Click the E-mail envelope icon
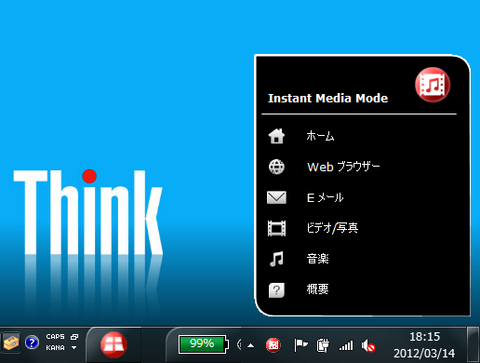The height and width of the screenshot is (363, 480). tap(277, 197)
